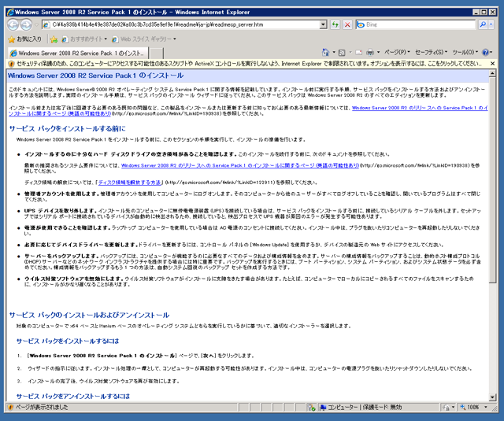Open the ツール(O) menu
The height and width of the screenshot is (421, 504).
[x=465, y=52]
